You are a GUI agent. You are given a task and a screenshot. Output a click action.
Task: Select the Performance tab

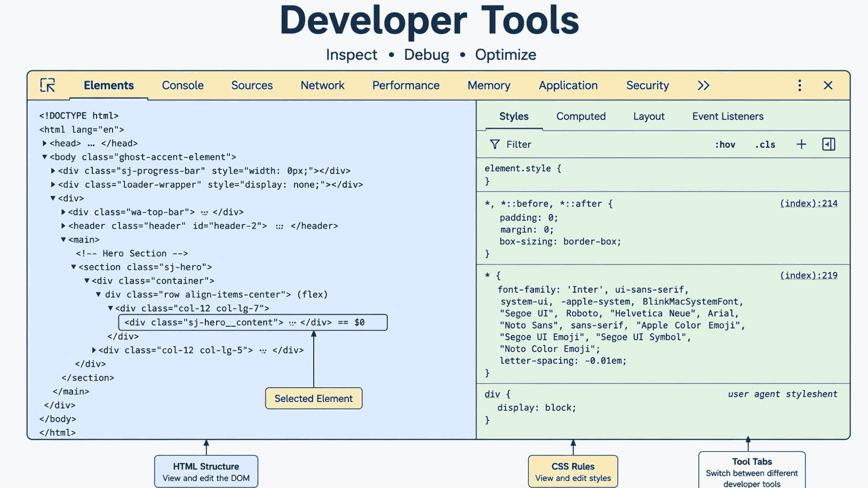[x=405, y=85]
